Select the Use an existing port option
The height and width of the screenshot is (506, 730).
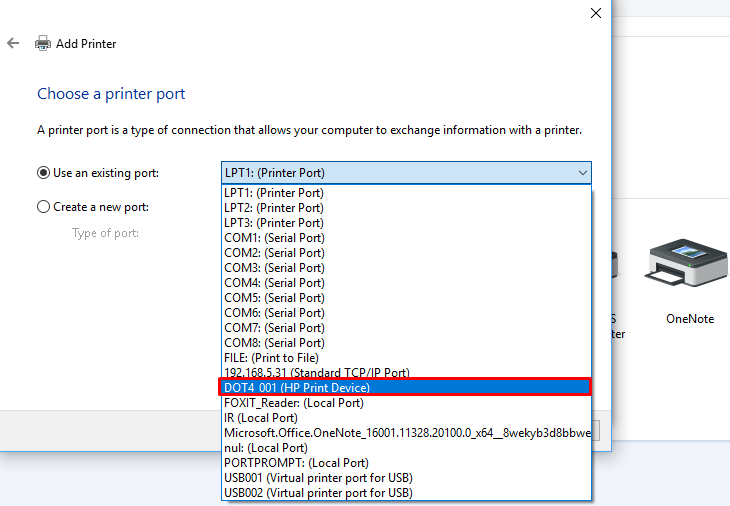[43, 173]
